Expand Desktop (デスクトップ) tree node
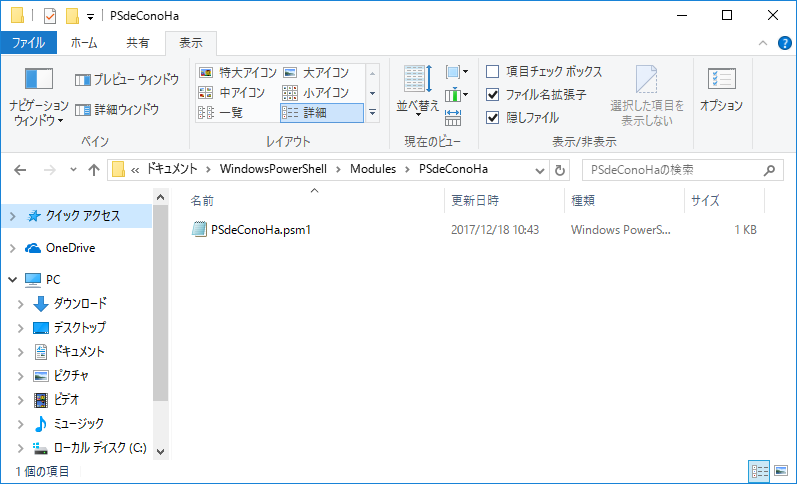 pos(21,328)
